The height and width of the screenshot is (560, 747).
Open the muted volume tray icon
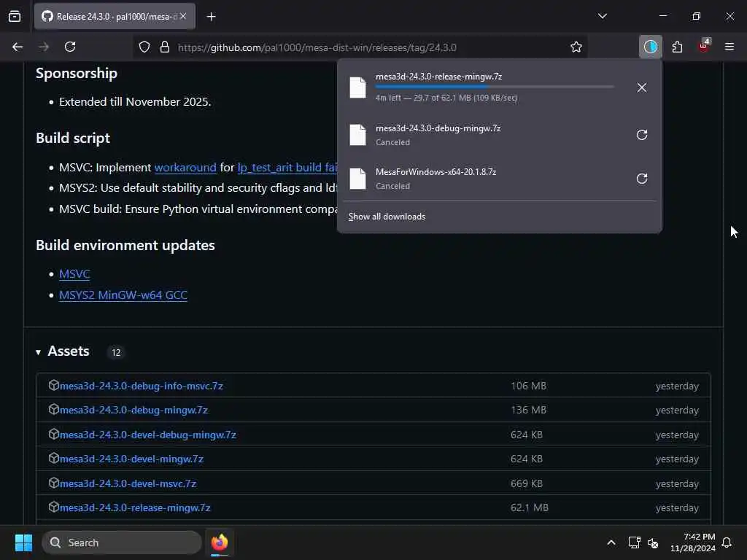click(x=653, y=542)
